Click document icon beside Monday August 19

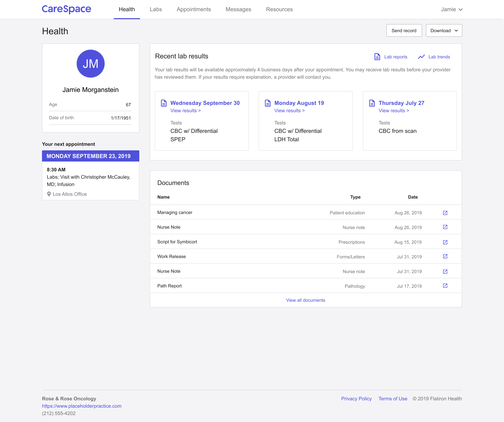tap(268, 103)
